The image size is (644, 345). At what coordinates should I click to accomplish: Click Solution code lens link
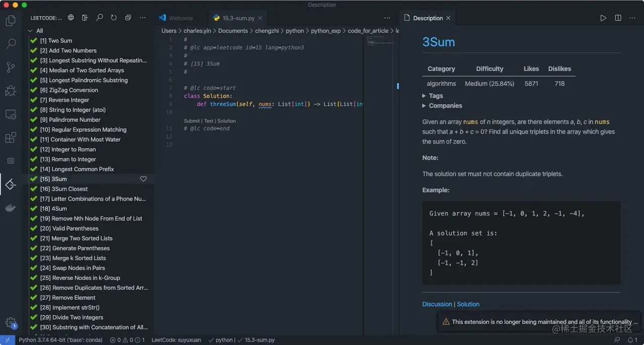(226, 121)
